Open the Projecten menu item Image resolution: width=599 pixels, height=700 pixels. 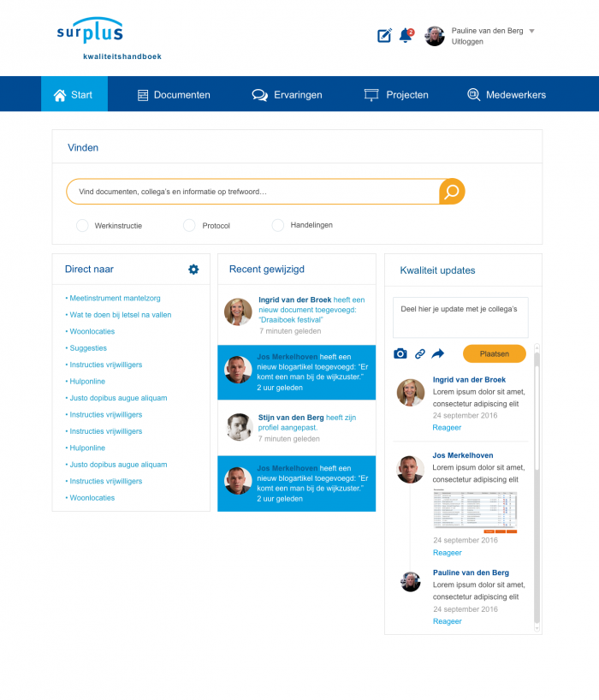coord(396,95)
